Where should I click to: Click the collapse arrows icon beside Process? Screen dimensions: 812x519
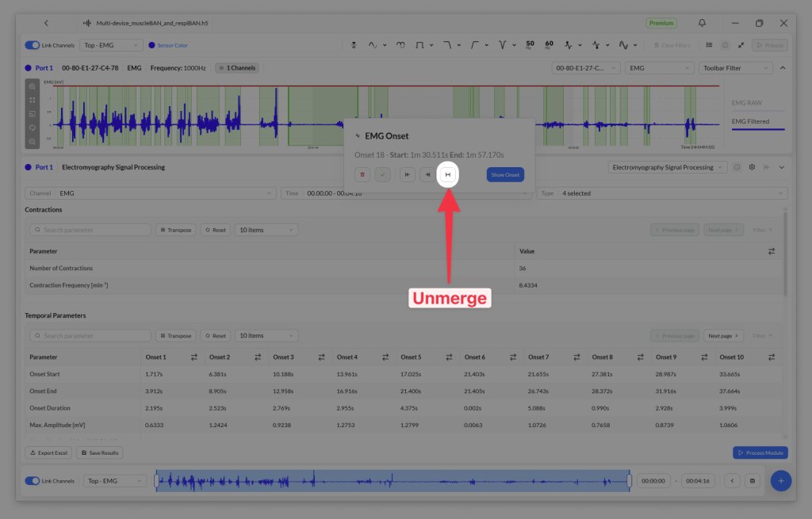[x=741, y=45]
